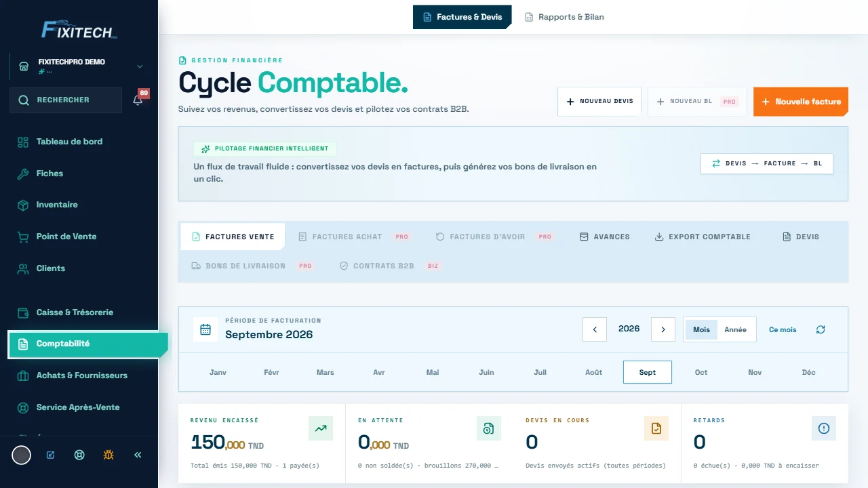Image resolution: width=868 pixels, height=488 pixels.
Task: Collapse the sidebar with the double chevron
Action: [138, 455]
